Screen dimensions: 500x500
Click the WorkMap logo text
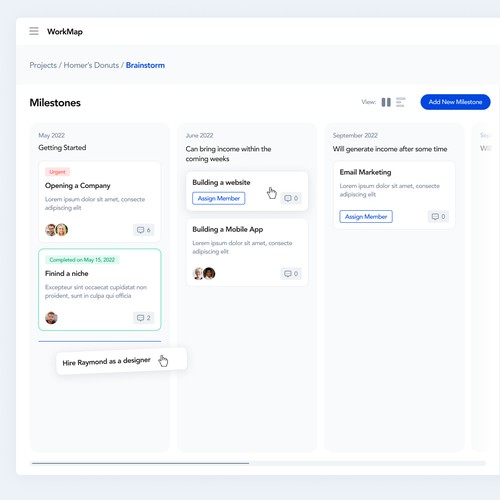(65, 32)
